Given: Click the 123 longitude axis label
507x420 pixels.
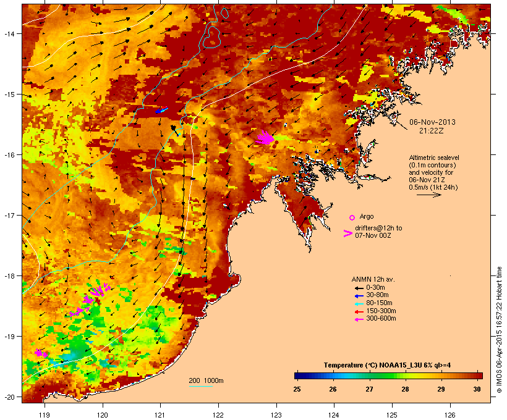Looking at the screenshot, I should click(x=276, y=415).
